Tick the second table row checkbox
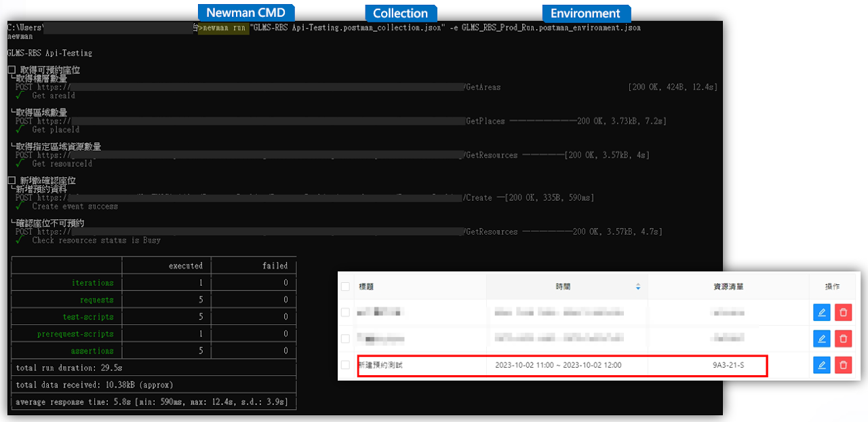Screen dimensions: 868x422 (x=345, y=339)
